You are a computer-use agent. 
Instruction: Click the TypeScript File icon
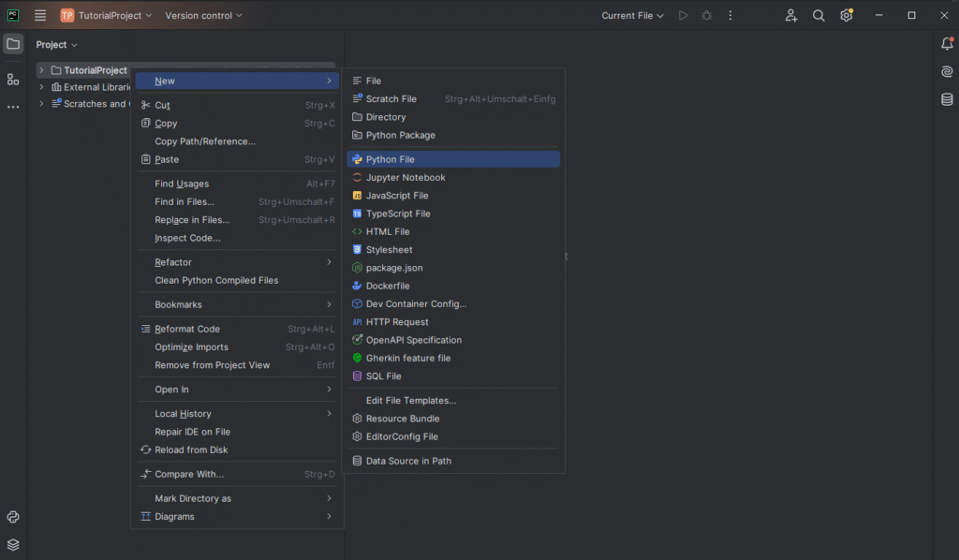(x=357, y=214)
